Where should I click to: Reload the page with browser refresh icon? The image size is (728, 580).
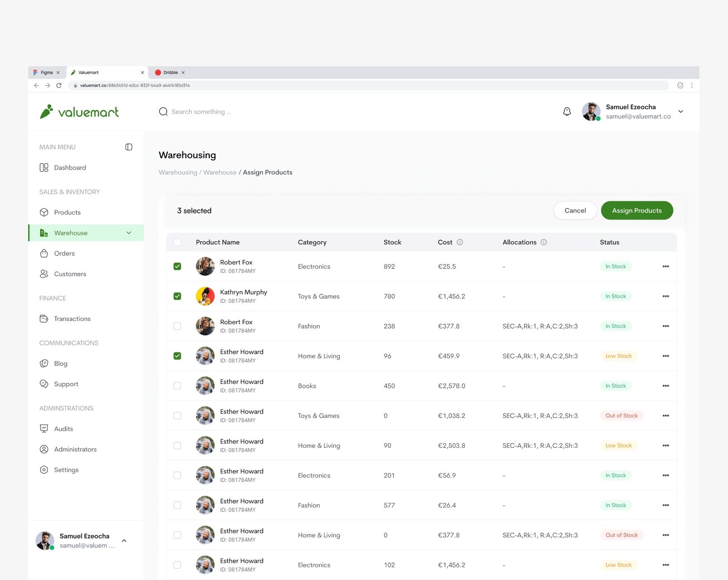(59, 86)
